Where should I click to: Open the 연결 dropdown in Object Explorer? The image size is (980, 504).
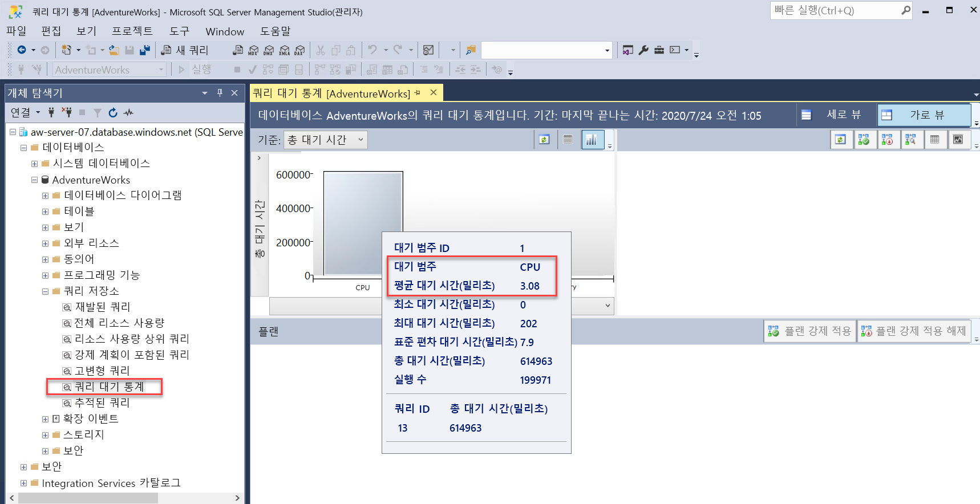(25, 112)
